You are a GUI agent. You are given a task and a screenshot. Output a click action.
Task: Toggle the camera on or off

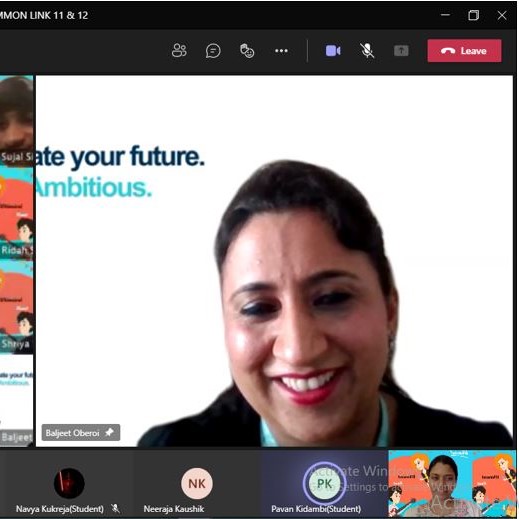point(333,51)
